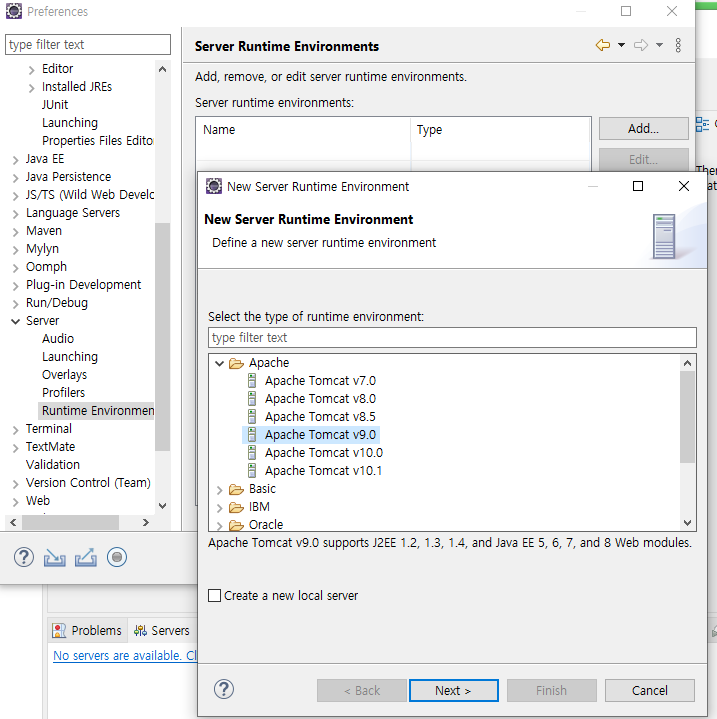
Task: Click the wizard help icon beside the Back button
Action: tap(224, 689)
